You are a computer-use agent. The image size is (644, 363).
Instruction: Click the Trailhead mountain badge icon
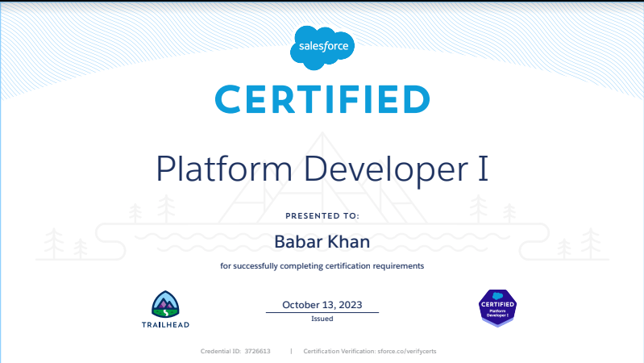point(165,305)
